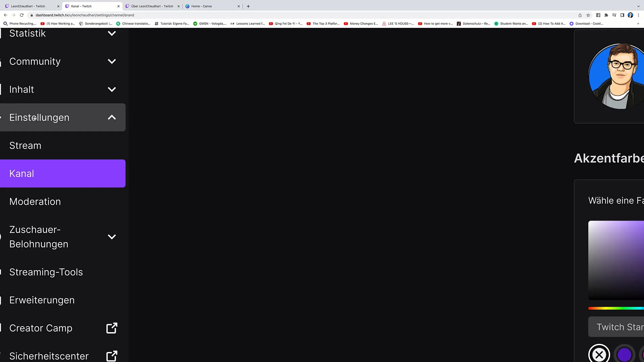This screenshot has height=362, width=644.
Task: Click the Statistik collapse arrow
Action: click(112, 33)
